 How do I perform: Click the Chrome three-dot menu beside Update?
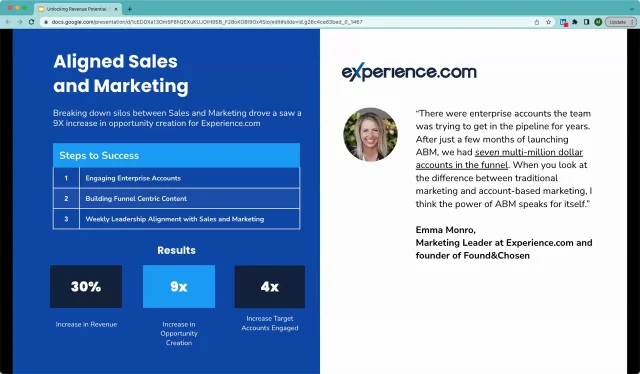(633, 22)
